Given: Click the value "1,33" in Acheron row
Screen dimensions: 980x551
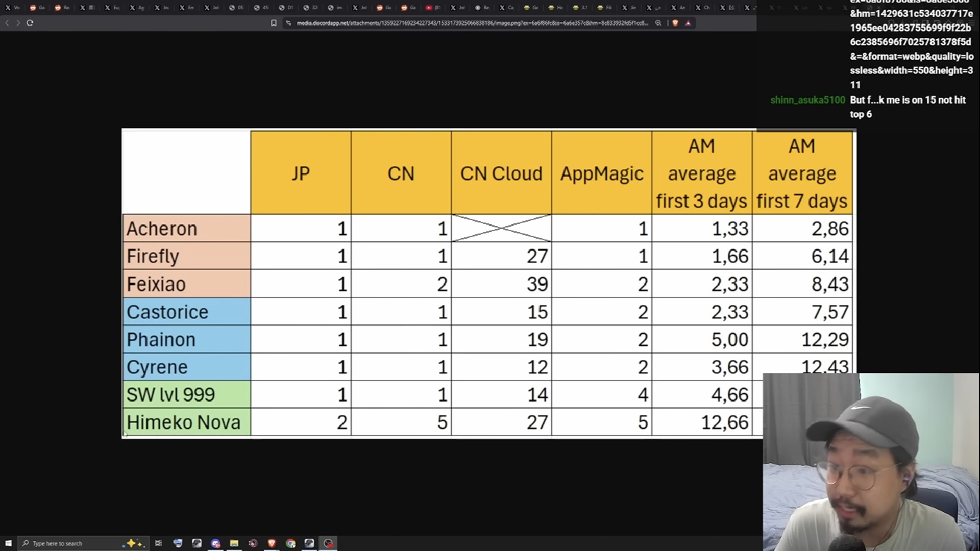Looking at the screenshot, I should 730,229.
